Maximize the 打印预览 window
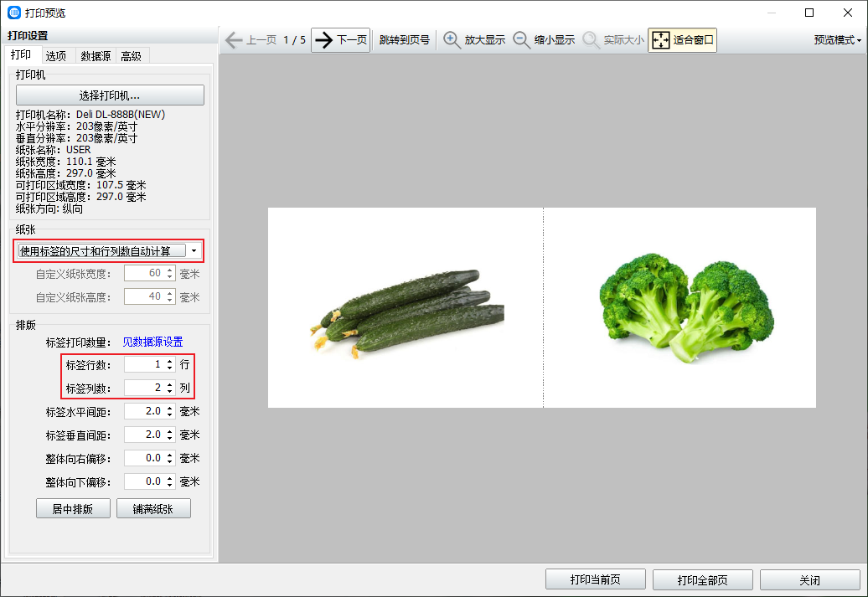The image size is (868, 597). [809, 13]
